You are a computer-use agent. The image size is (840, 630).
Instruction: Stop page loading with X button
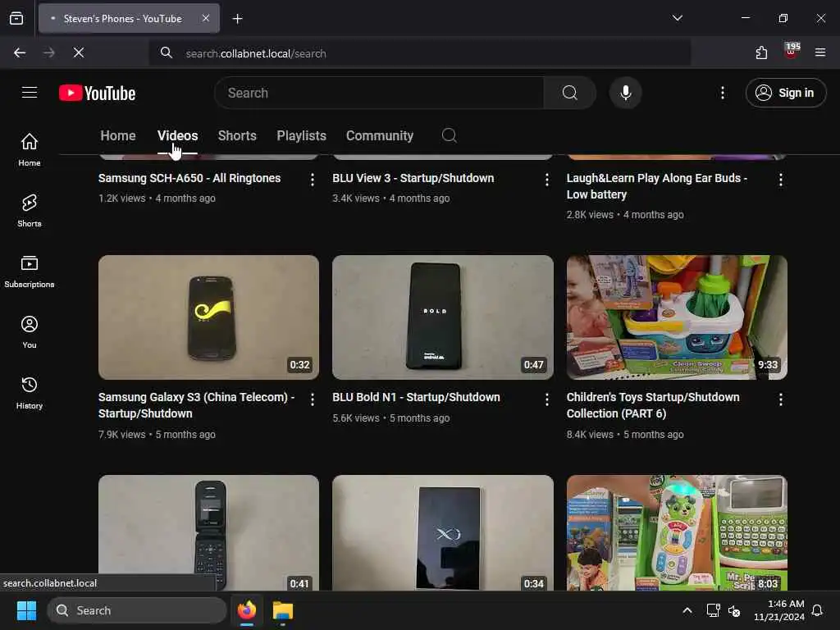[78, 52]
